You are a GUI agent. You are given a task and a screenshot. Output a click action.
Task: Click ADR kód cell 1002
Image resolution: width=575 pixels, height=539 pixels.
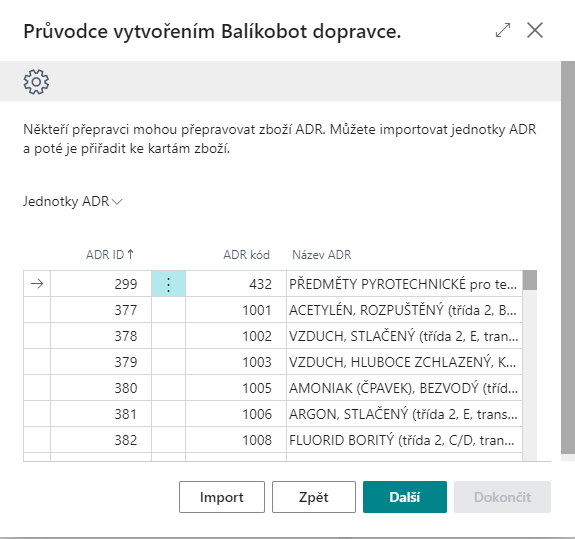tap(236, 336)
